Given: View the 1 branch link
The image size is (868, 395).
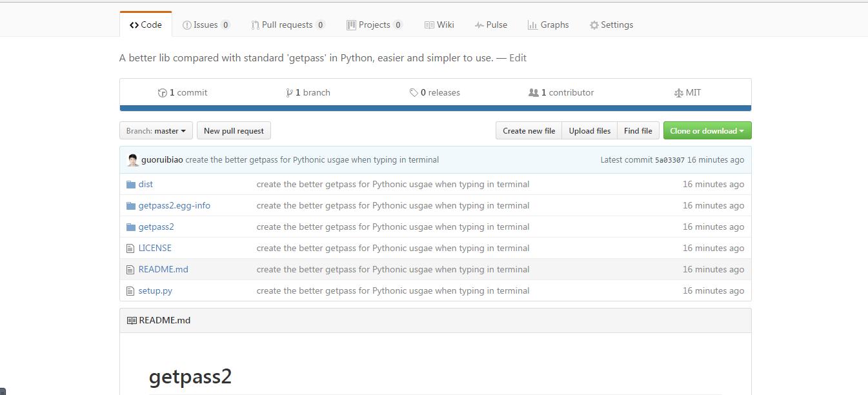Looking at the screenshot, I should pyautogui.click(x=308, y=92).
